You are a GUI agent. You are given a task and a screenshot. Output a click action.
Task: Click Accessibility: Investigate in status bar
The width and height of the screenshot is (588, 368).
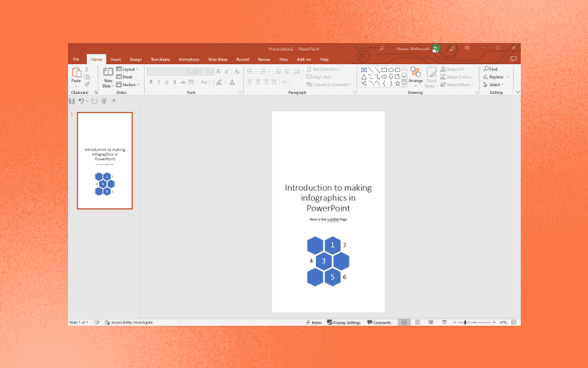(128, 322)
